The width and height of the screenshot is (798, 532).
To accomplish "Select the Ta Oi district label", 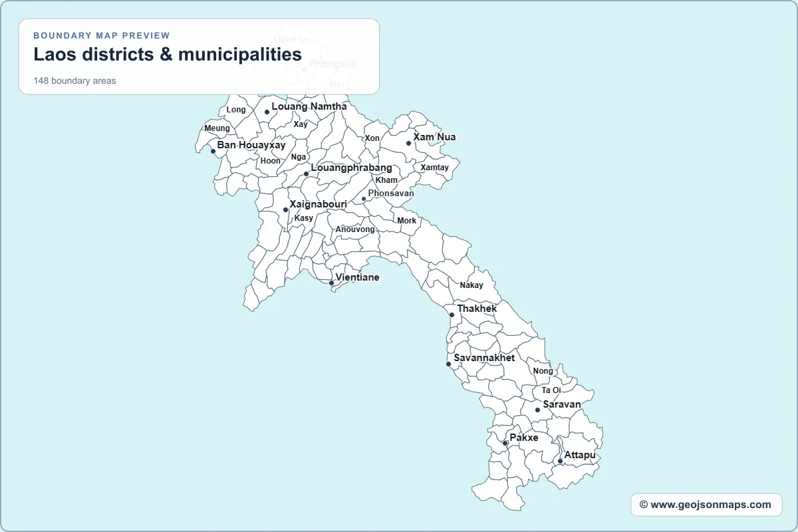I will click(551, 390).
